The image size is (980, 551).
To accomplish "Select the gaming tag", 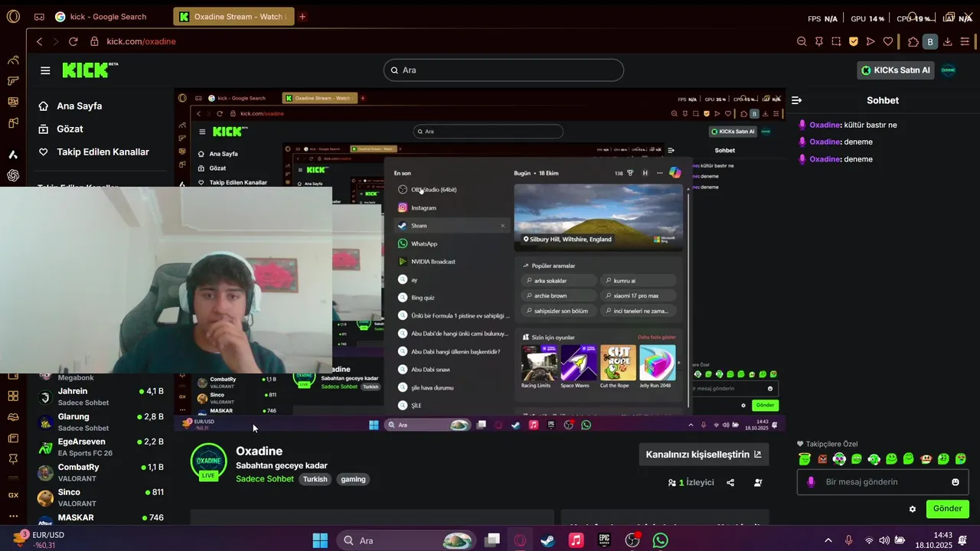I will 353,479.
